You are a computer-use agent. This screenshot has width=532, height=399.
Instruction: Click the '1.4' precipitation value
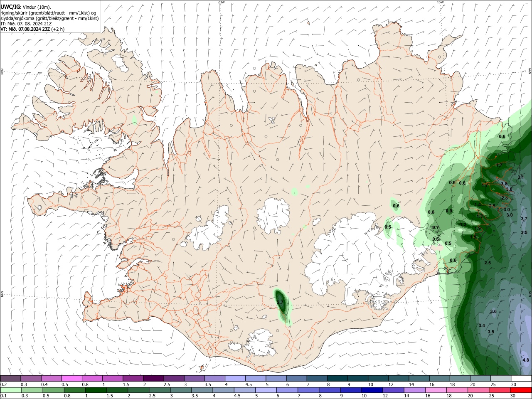point(478,204)
